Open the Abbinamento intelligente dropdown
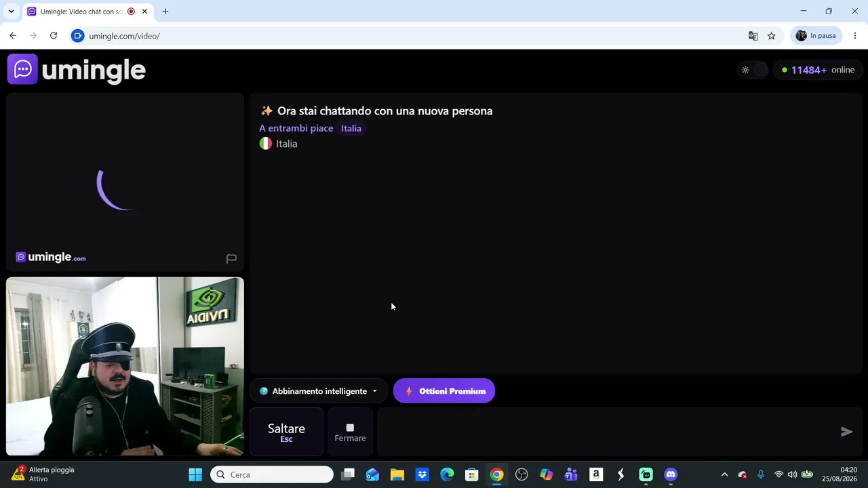The image size is (868, 488). point(318,391)
